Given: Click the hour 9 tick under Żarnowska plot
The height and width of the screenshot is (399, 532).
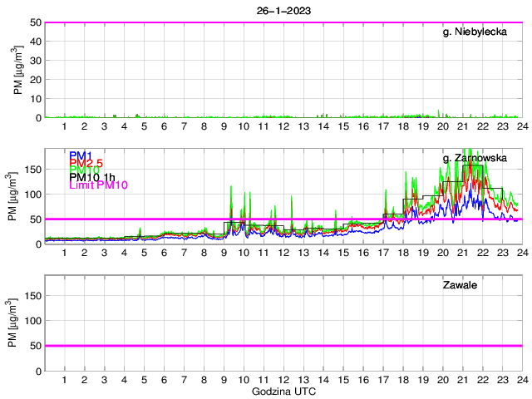Looking at the screenshot, I should tap(224, 252).
